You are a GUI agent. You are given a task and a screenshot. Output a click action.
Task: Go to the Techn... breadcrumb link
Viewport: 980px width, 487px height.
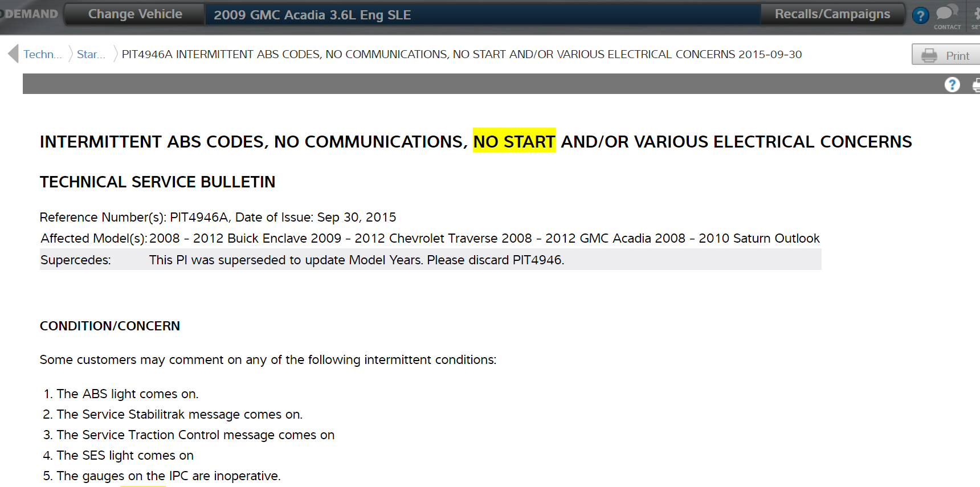(x=42, y=54)
